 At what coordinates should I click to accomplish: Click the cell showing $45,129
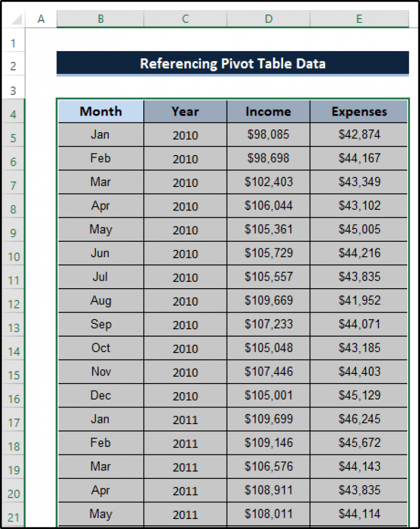click(x=359, y=395)
